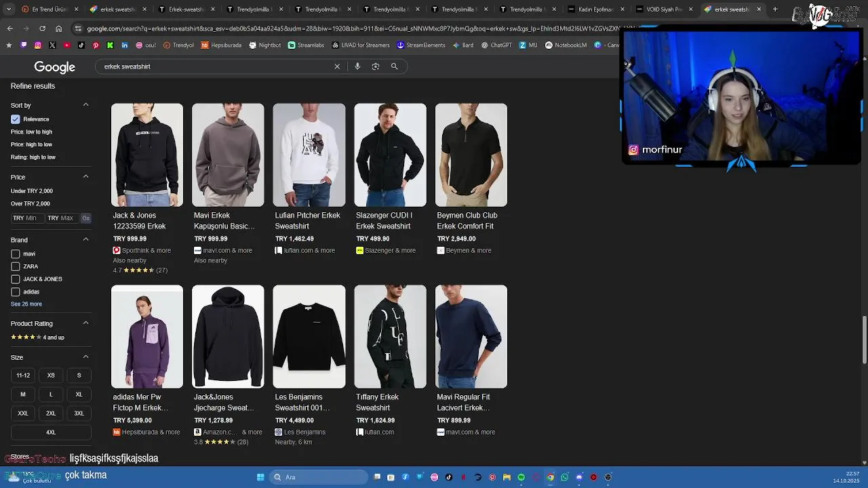Filter by 4 stars and up rating
This screenshot has width=868, height=488.
click(37, 338)
